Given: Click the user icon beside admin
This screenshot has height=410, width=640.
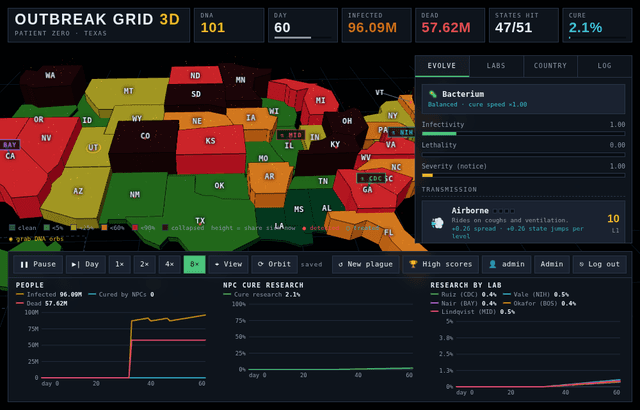Looking at the screenshot, I should click(493, 264).
